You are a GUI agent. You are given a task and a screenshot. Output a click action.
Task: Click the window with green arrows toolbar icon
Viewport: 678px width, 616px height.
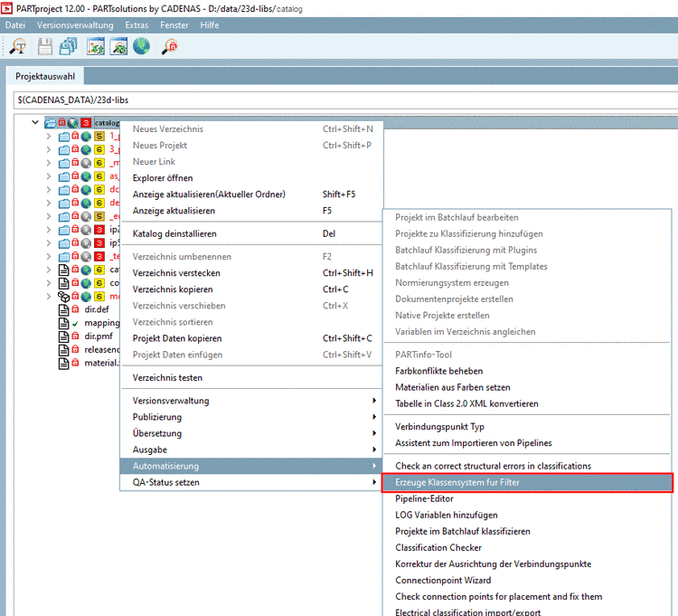(x=95, y=46)
